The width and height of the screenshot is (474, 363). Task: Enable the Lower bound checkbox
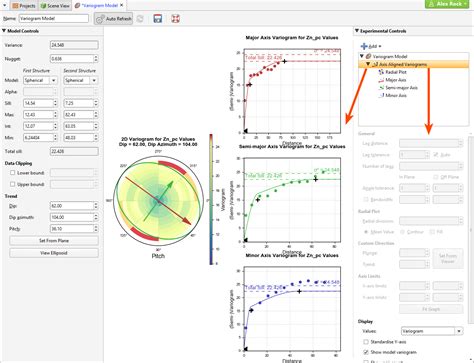click(x=13, y=173)
